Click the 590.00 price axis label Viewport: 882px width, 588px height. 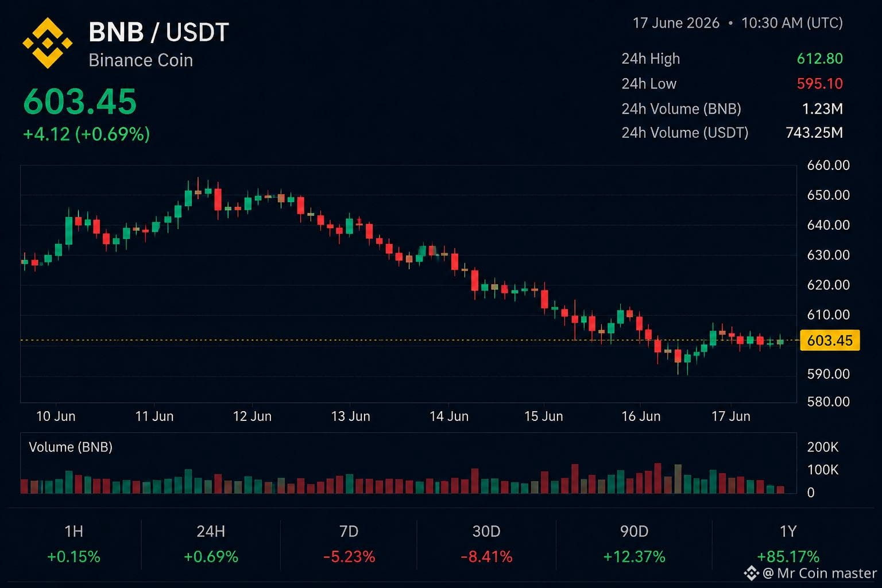829,374
